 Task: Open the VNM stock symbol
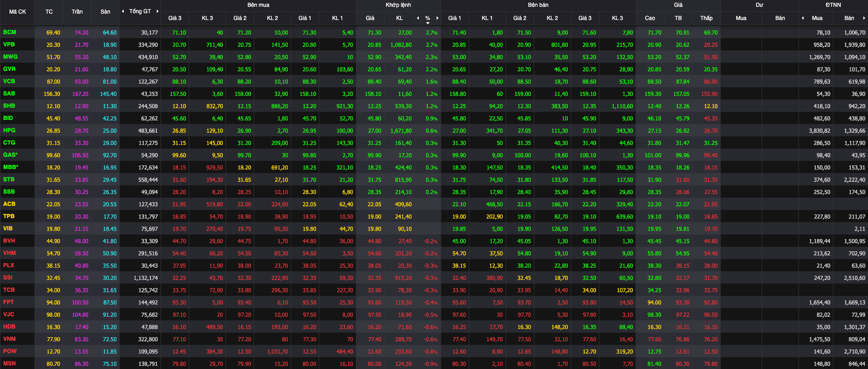click(10, 339)
